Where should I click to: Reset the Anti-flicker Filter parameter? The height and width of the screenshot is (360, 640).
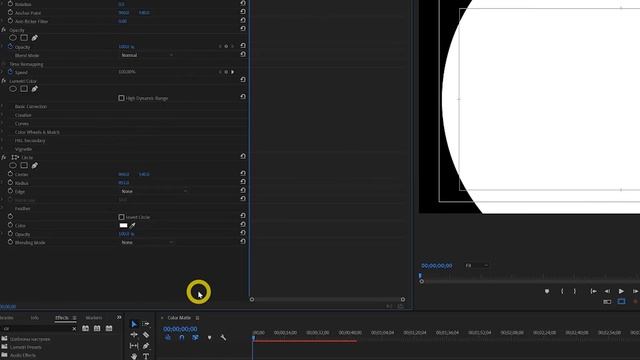click(243, 20)
